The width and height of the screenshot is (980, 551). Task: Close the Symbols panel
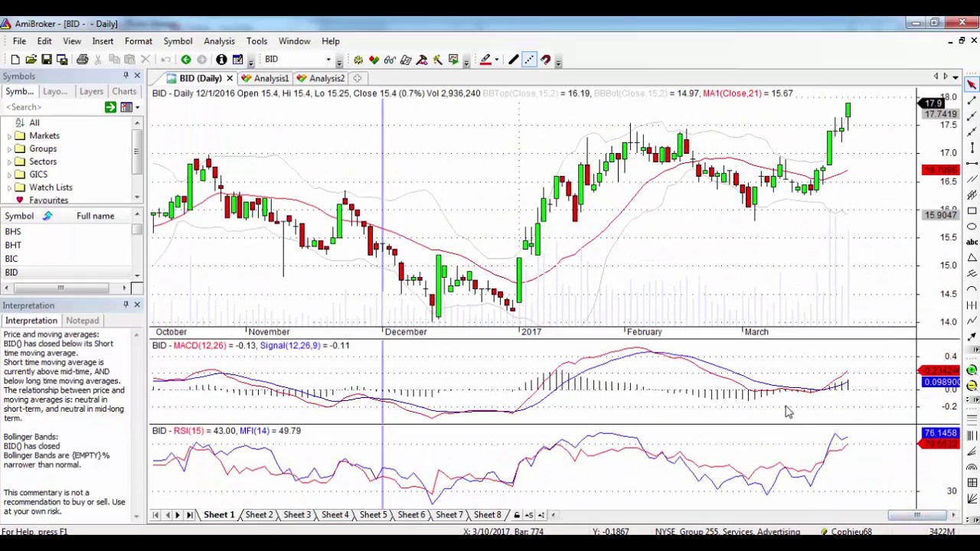tap(137, 76)
